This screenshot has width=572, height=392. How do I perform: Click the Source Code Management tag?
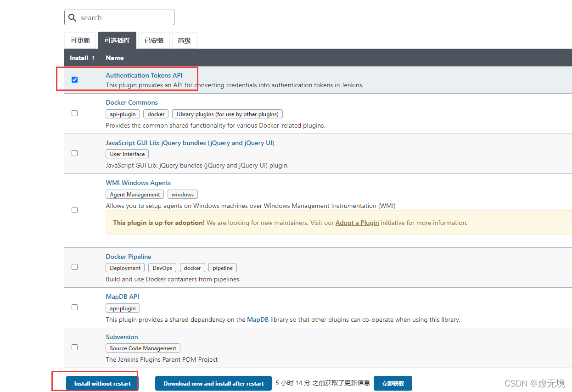pos(143,348)
